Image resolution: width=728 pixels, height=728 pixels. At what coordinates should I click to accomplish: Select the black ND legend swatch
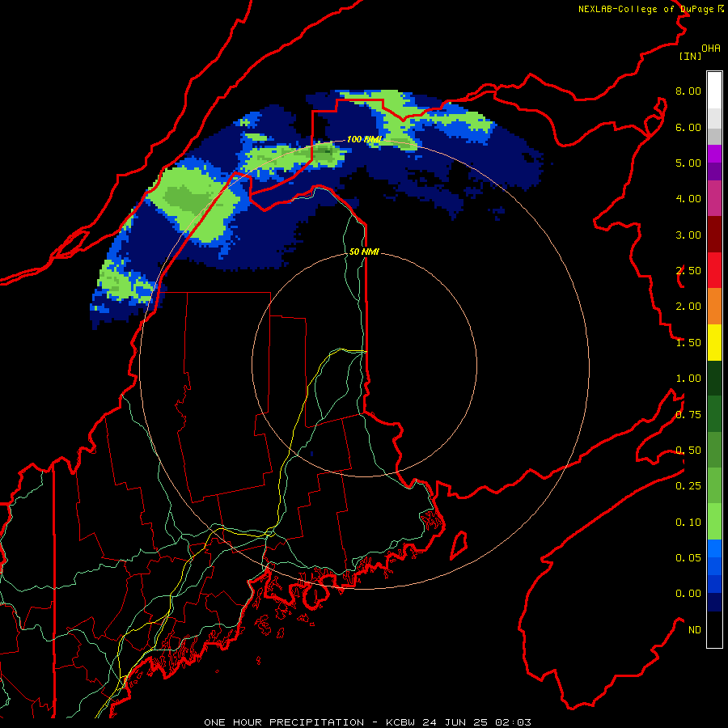714,629
